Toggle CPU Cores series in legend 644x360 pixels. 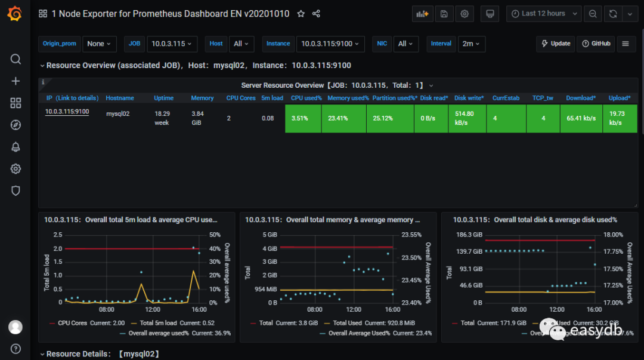click(72, 323)
